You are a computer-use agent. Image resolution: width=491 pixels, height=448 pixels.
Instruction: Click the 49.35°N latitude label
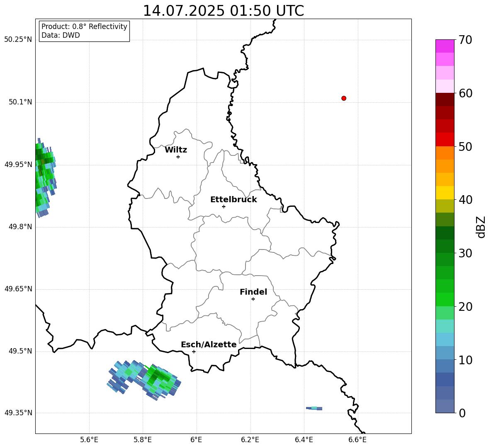18,413
